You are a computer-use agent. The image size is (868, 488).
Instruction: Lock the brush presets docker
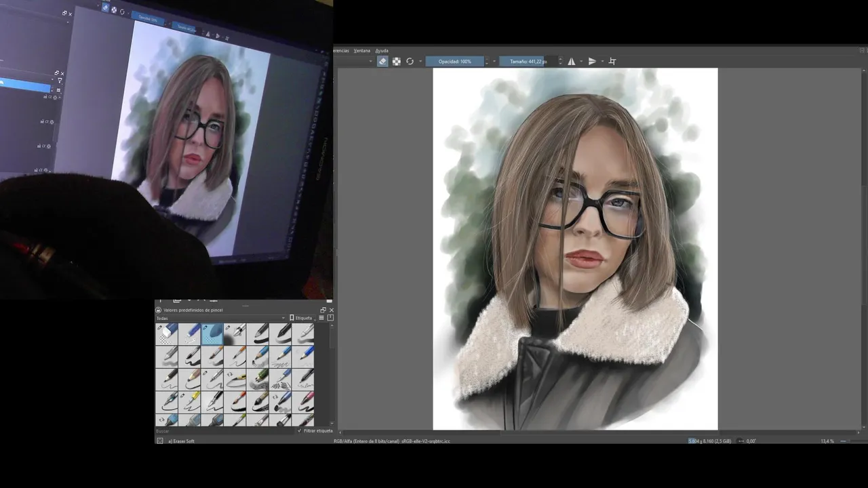point(159,310)
